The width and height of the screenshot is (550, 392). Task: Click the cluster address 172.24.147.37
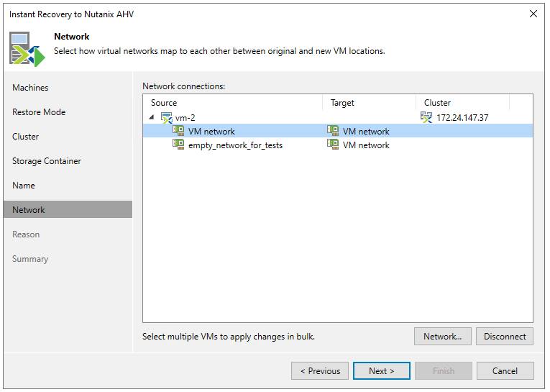pos(462,118)
